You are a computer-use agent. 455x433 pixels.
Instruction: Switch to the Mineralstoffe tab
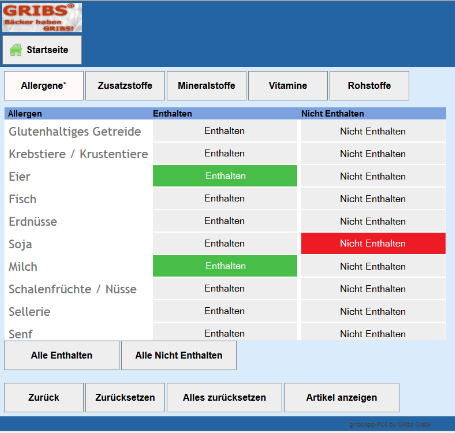point(206,86)
